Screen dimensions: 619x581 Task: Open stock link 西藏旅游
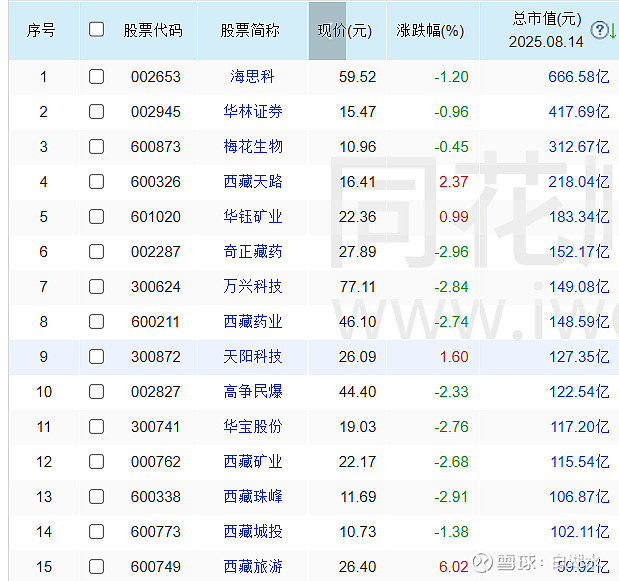pos(253,567)
